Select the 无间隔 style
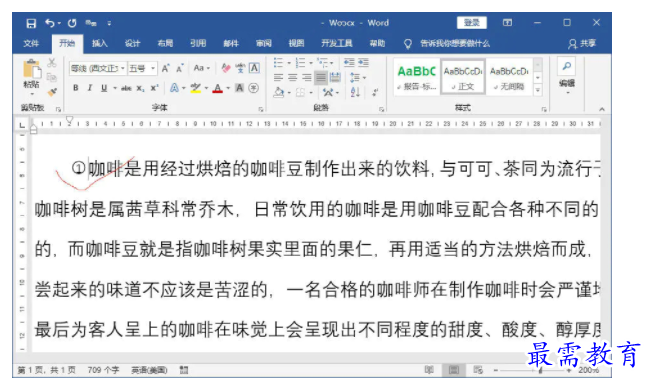649x386 pixels. pyautogui.click(x=509, y=77)
